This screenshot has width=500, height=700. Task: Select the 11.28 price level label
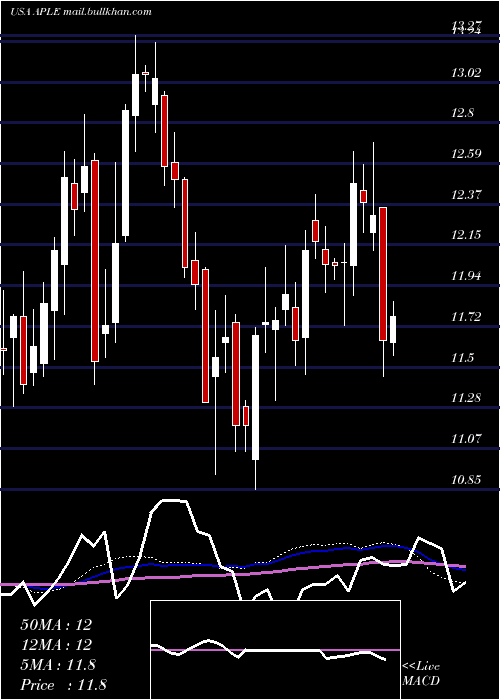(x=466, y=398)
